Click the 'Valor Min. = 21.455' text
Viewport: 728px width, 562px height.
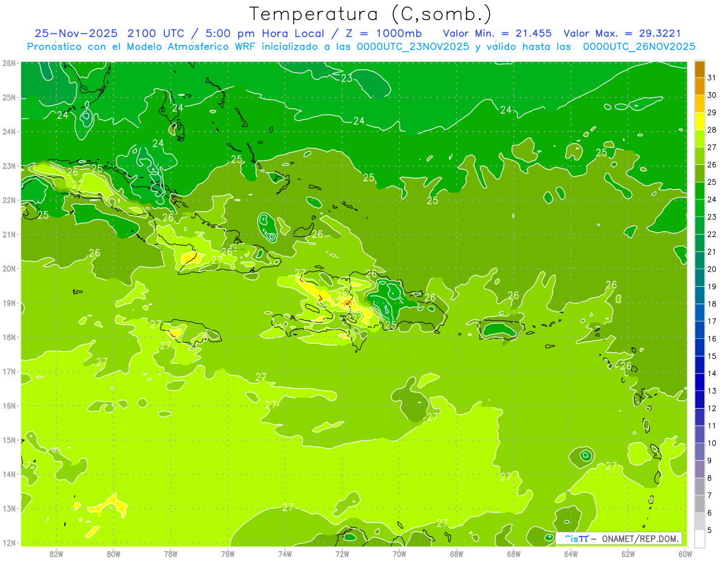click(x=497, y=33)
